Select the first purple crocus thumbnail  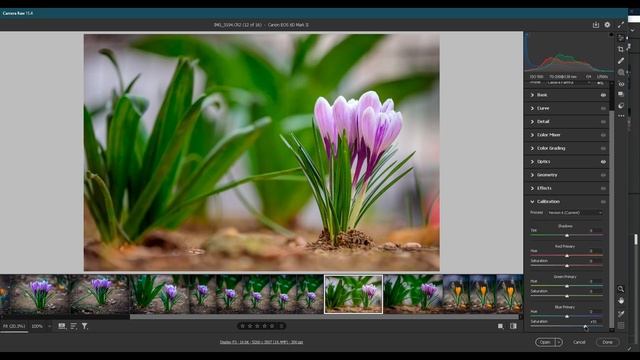click(x=40, y=294)
